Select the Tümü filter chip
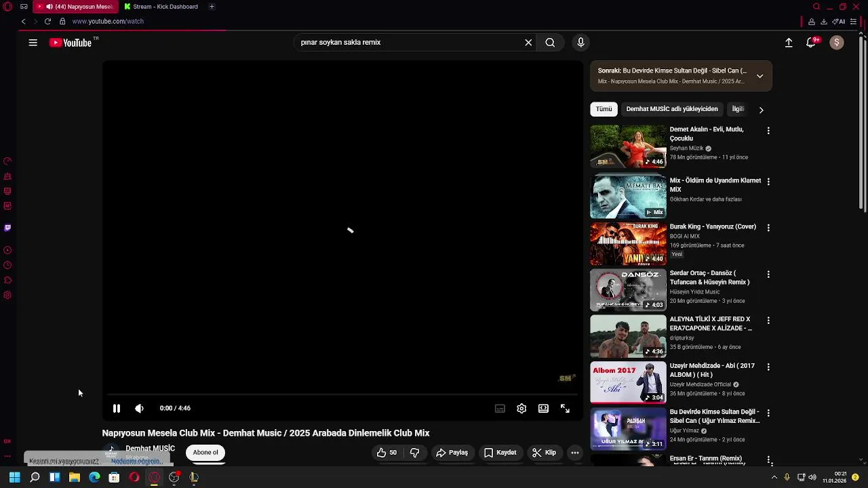 604,108
